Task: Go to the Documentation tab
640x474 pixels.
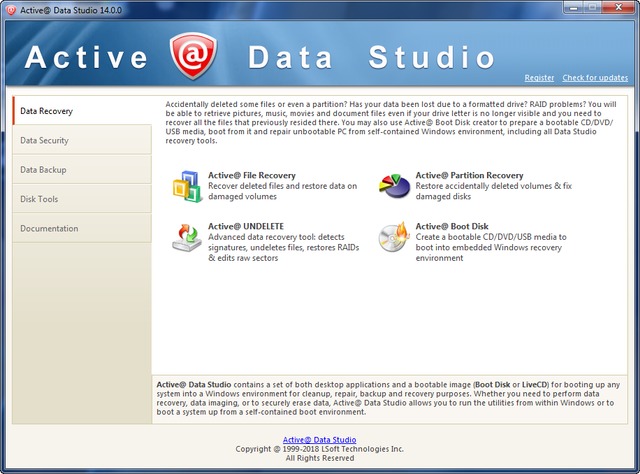Action: click(x=82, y=228)
